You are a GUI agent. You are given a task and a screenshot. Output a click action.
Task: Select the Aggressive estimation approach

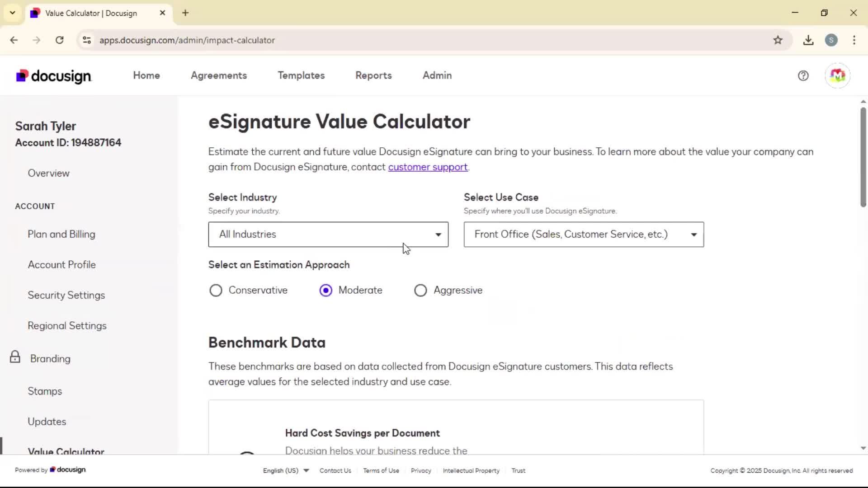pyautogui.click(x=420, y=291)
